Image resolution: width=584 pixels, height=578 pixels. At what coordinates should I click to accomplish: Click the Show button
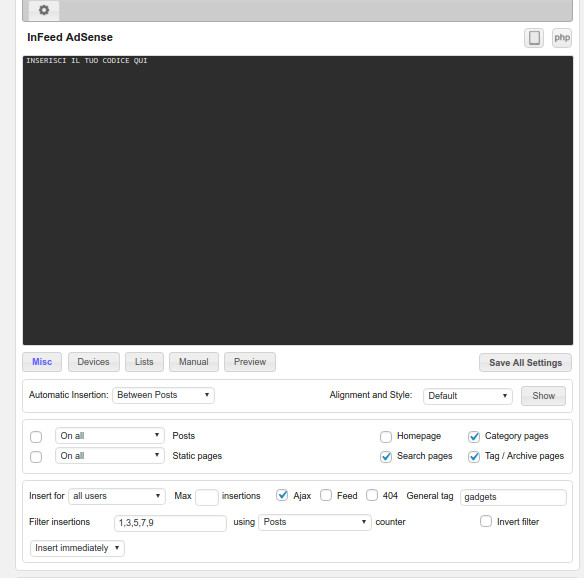click(x=543, y=396)
